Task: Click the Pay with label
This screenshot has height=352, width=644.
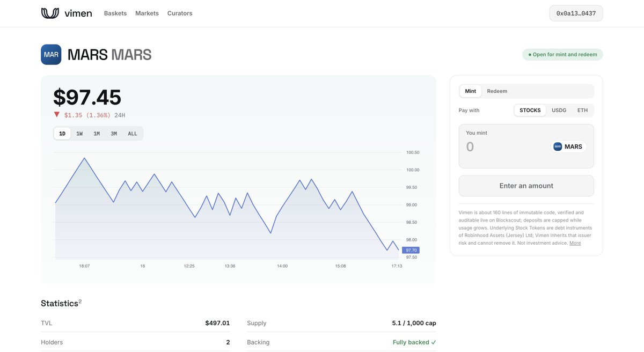Action: pyautogui.click(x=469, y=111)
